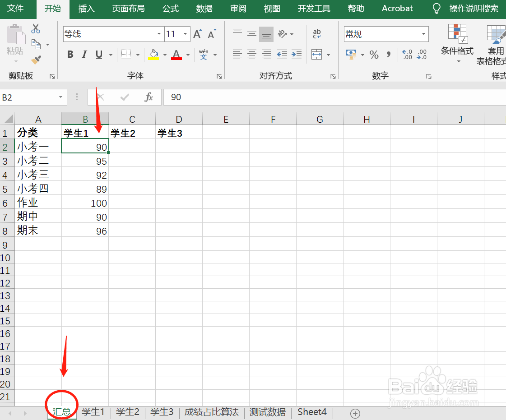
Task: Switch to the 数据 ribbon tab
Action: click(x=204, y=8)
